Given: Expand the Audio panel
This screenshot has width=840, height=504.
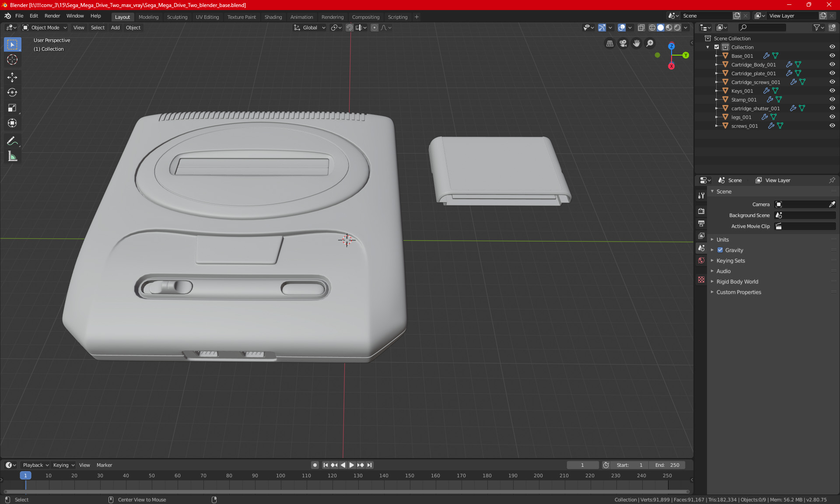Looking at the screenshot, I should point(723,271).
